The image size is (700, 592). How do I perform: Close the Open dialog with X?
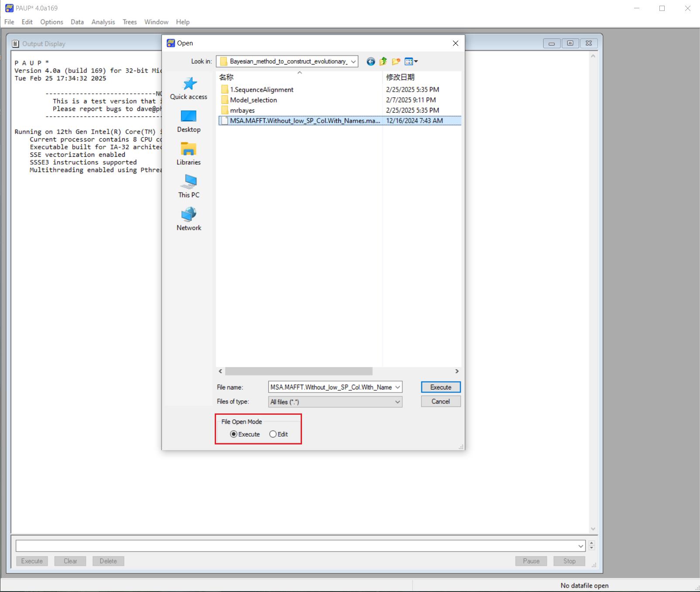coord(456,43)
